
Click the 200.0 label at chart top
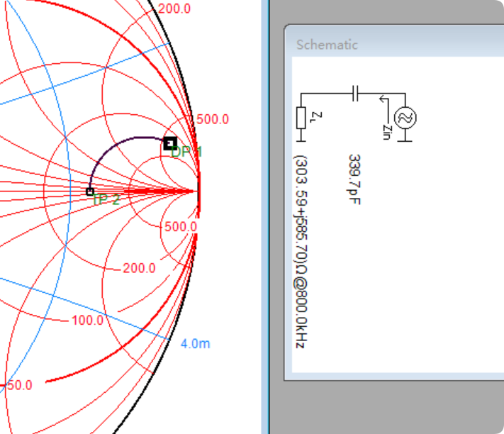[174, 9]
